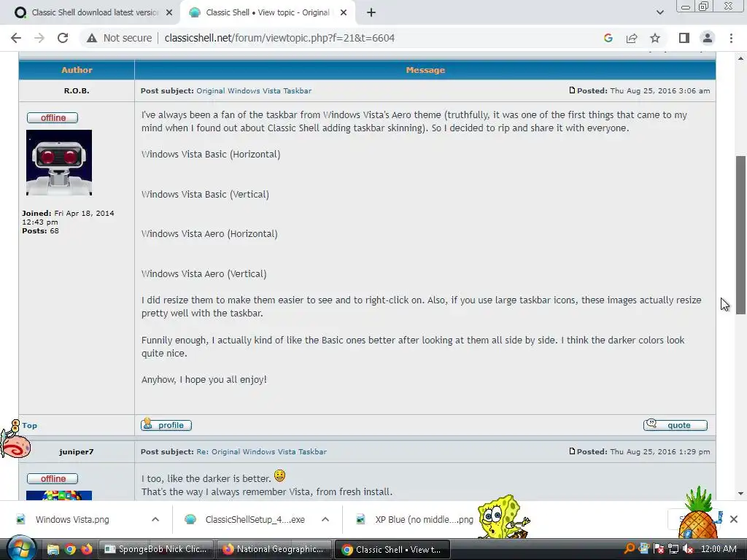Switch to Classic Shell download tab

click(95, 13)
